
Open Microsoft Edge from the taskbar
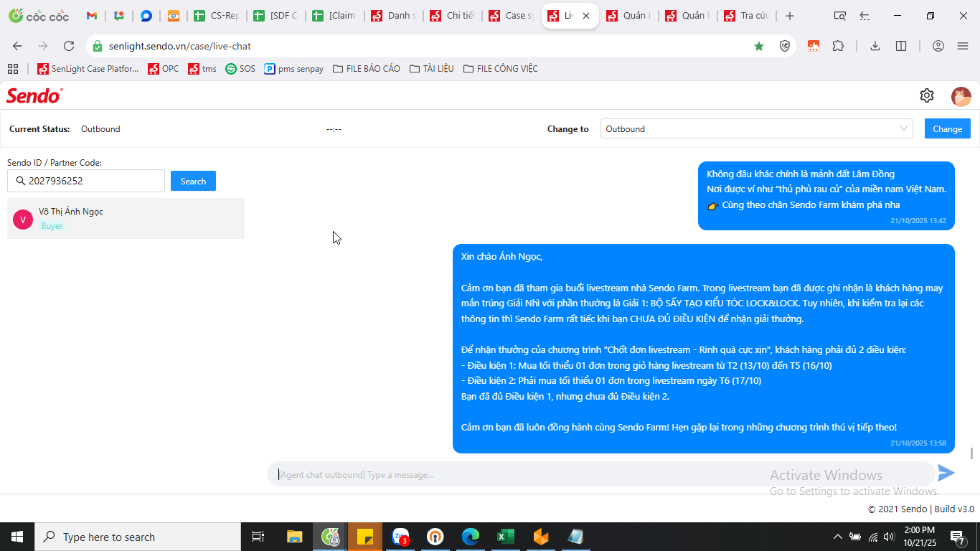coord(471,537)
